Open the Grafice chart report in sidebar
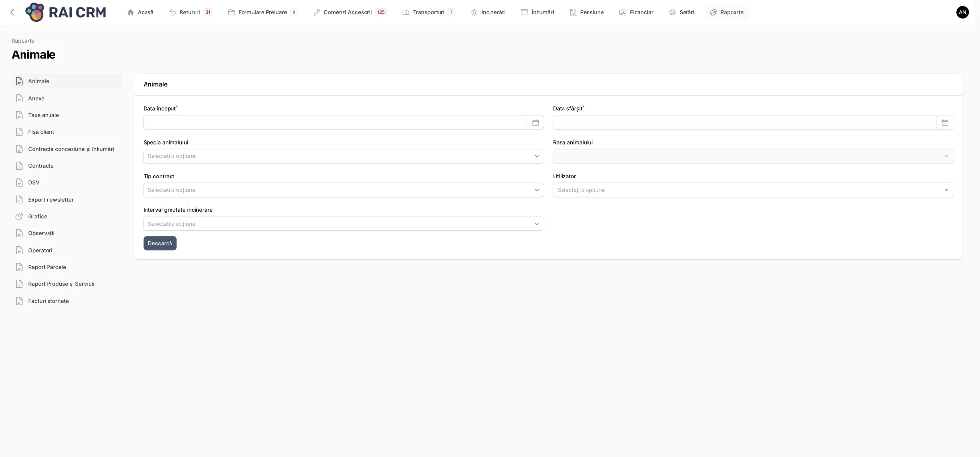Image resolution: width=980 pixels, height=457 pixels. tap(37, 216)
